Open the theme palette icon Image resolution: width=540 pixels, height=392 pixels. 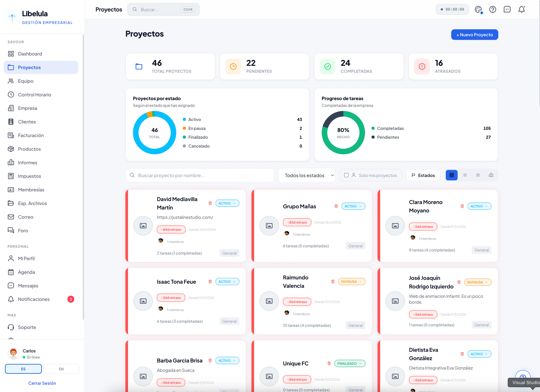(x=478, y=10)
